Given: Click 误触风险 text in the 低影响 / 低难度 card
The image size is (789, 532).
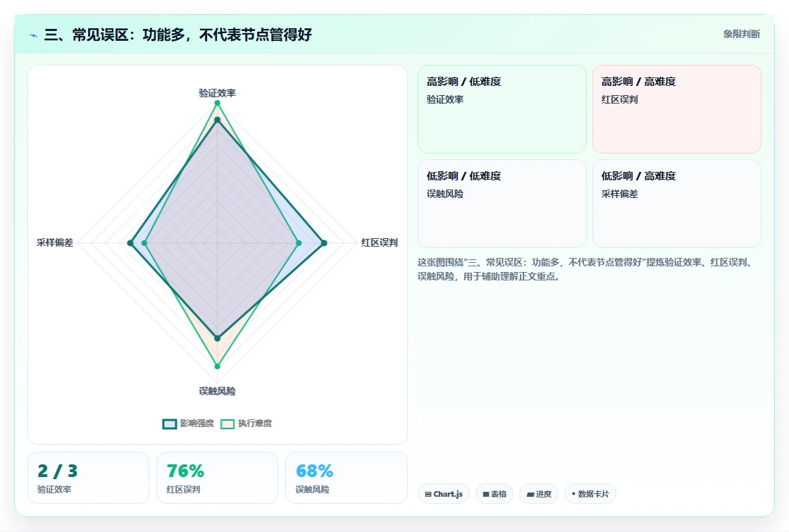Looking at the screenshot, I should (445, 194).
